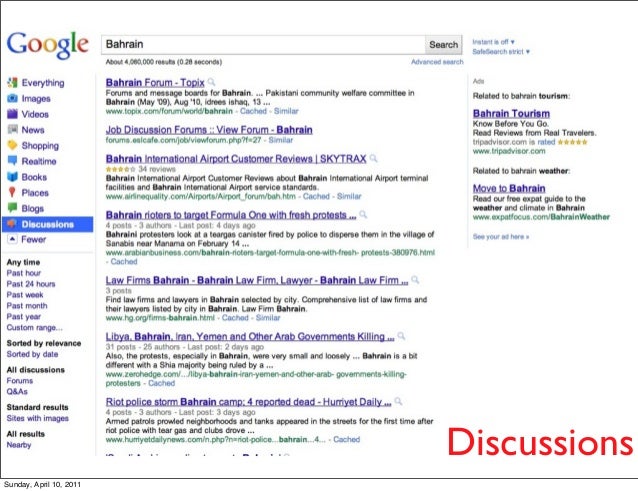638x491 pixels.
Task: Click preview magnifier beside Formula One protests result
Action: coord(363,214)
